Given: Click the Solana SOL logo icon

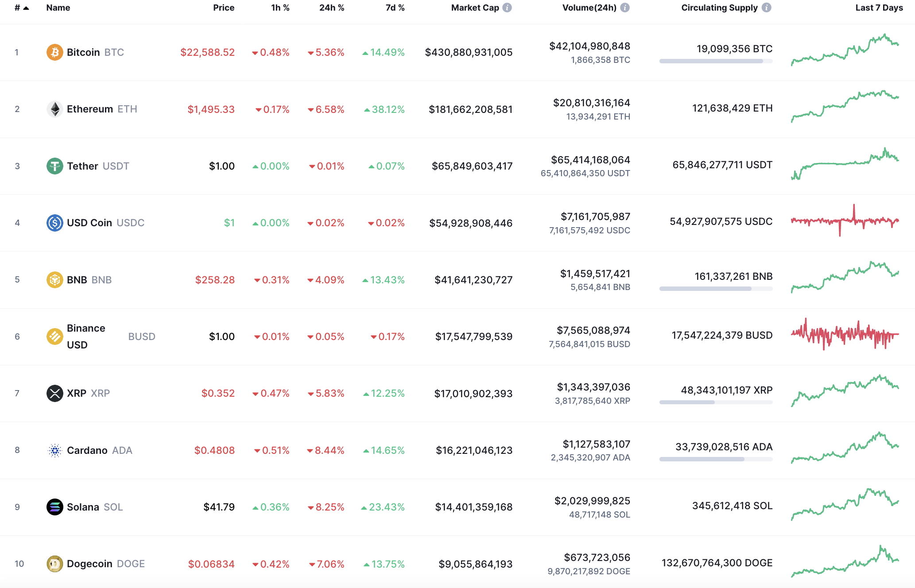Looking at the screenshot, I should (x=54, y=507).
